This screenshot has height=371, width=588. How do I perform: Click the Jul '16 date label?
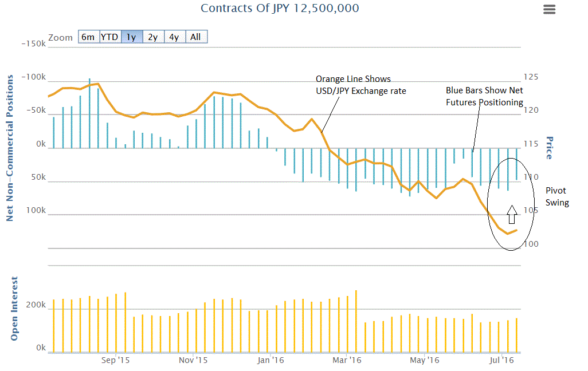click(x=501, y=360)
